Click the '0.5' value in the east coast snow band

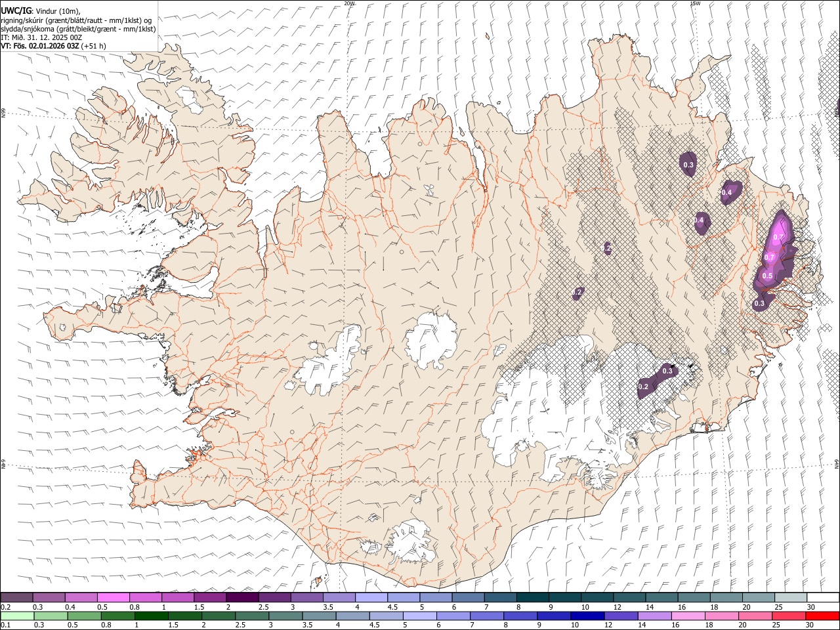767,276
